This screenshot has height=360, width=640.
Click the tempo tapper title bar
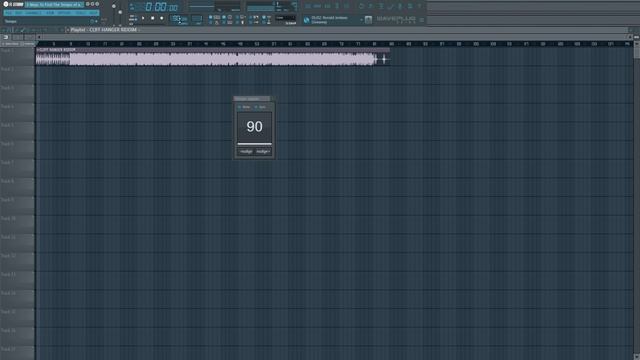click(252, 99)
